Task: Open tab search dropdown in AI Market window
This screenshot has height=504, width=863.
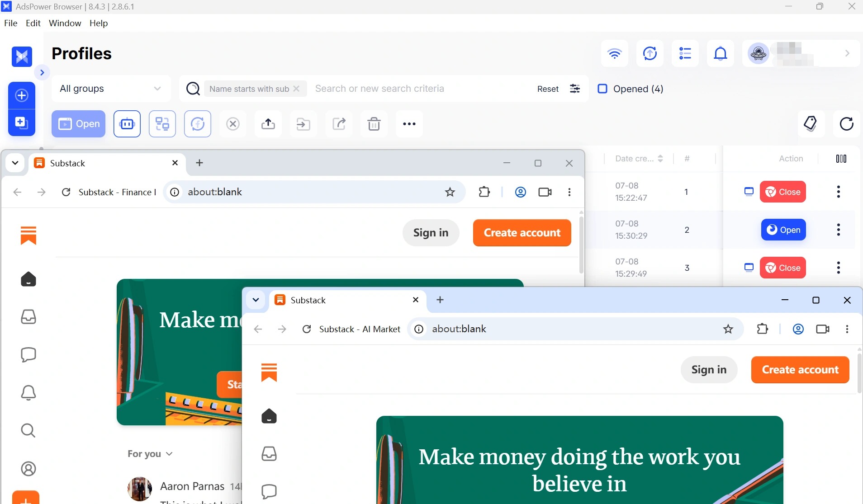Action: 256,300
